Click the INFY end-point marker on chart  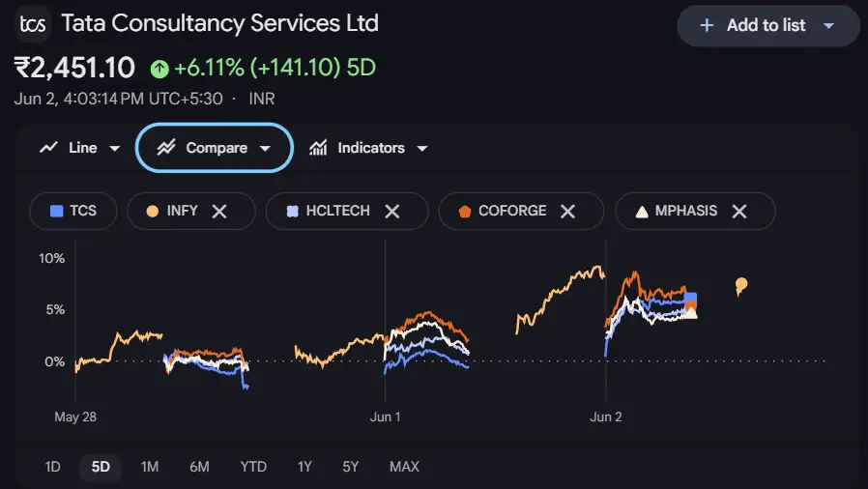click(741, 285)
